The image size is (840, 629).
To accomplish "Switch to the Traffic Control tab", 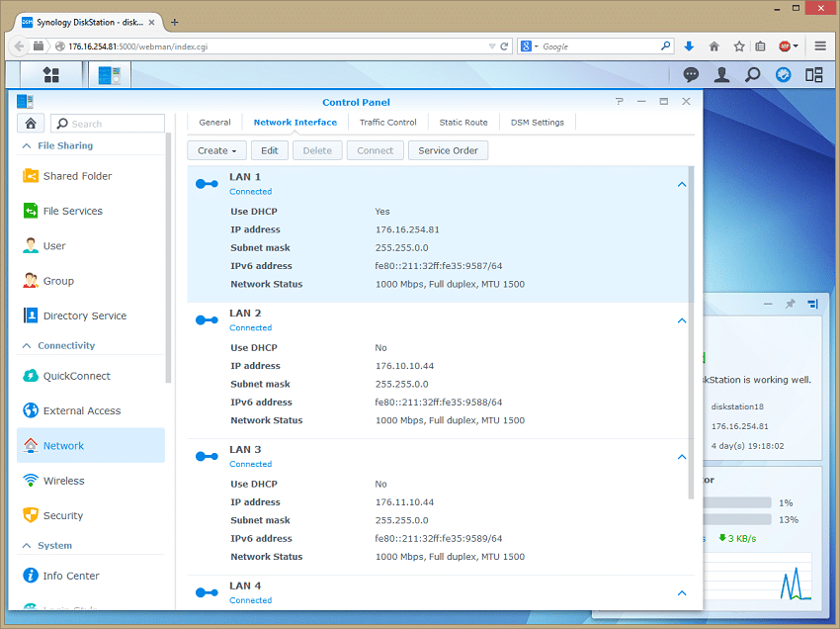I will (x=387, y=123).
